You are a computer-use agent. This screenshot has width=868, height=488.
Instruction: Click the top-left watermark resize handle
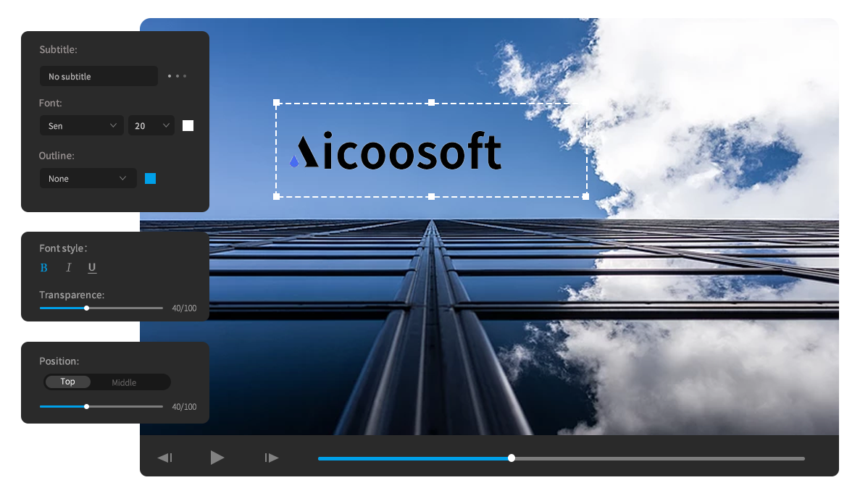point(277,103)
